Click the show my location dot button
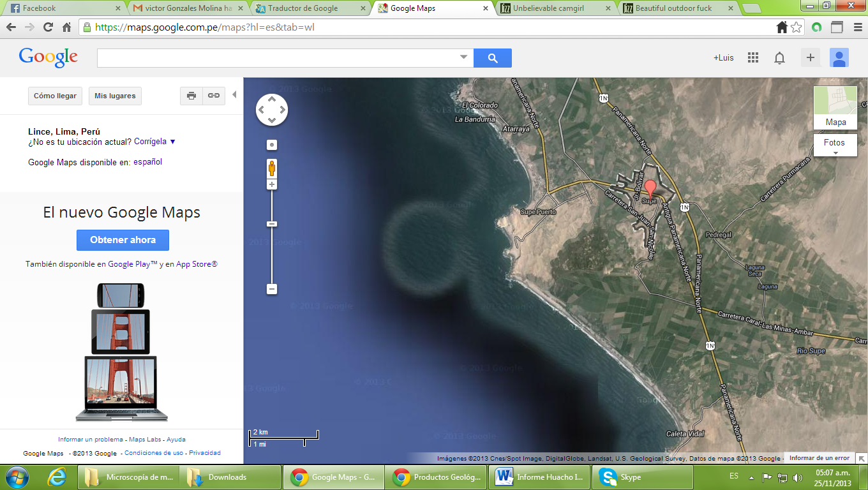The image size is (868, 490). pyautogui.click(x=272, y=145)
